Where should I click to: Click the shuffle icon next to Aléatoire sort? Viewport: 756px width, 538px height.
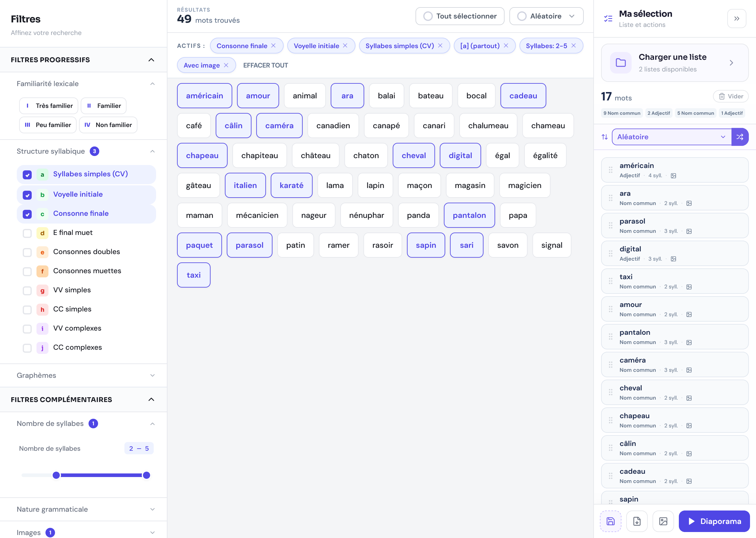point(740,137)
